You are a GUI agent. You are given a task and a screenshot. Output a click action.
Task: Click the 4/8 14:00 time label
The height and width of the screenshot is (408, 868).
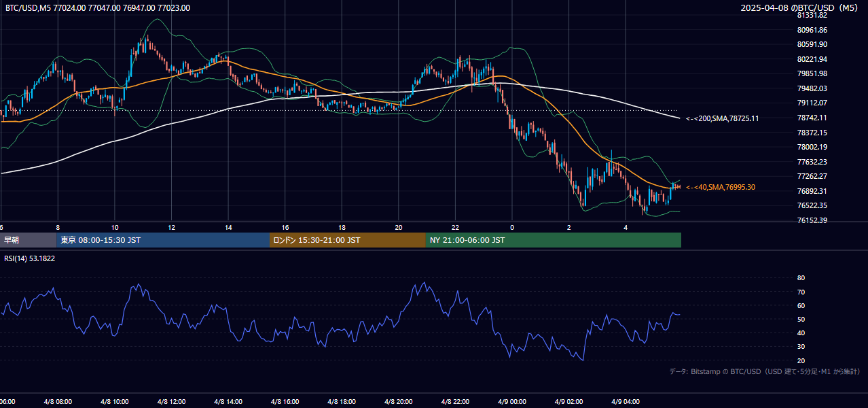pyautogui.click(x=228, y=402)
